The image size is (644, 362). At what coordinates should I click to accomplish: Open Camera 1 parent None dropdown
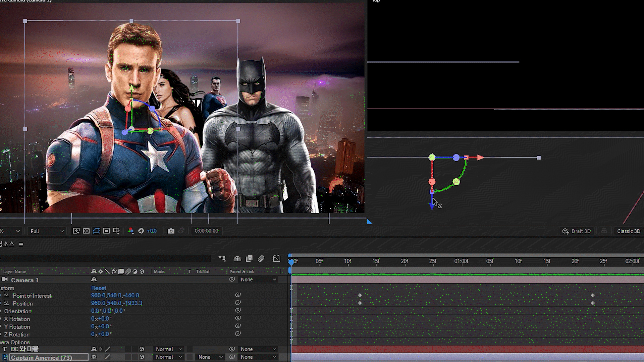pos(259,280)
